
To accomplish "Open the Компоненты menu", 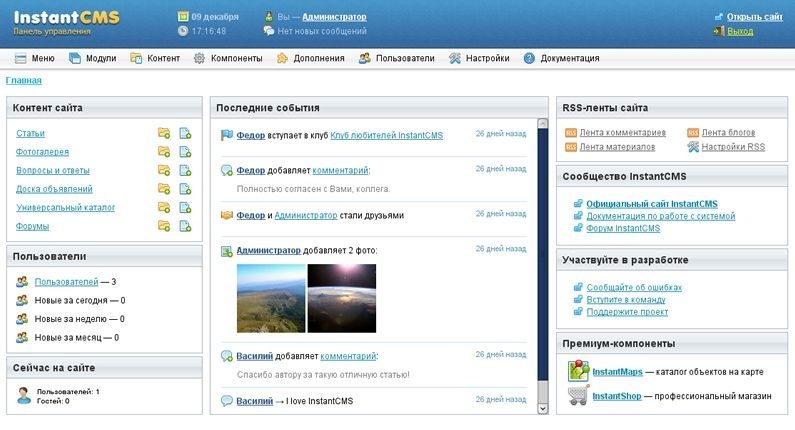I will click(x=228, y=58).
